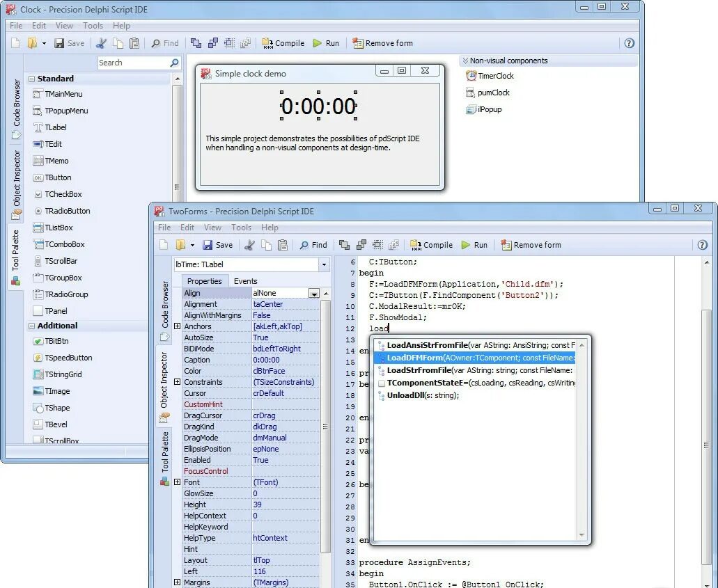Click the Tool Palette search field
Viewport: 718px width, 588px height.
[139, 63]
